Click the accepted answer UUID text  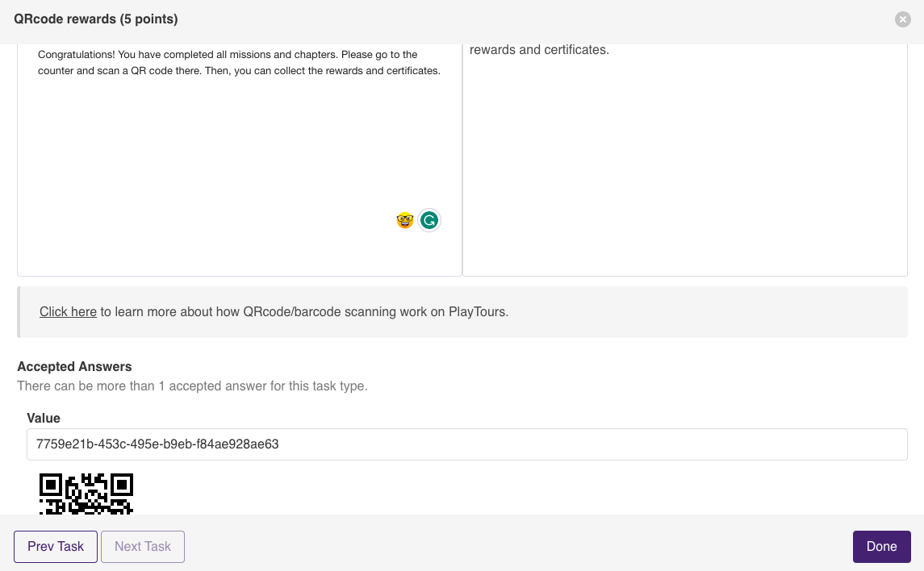click(156, 444)
